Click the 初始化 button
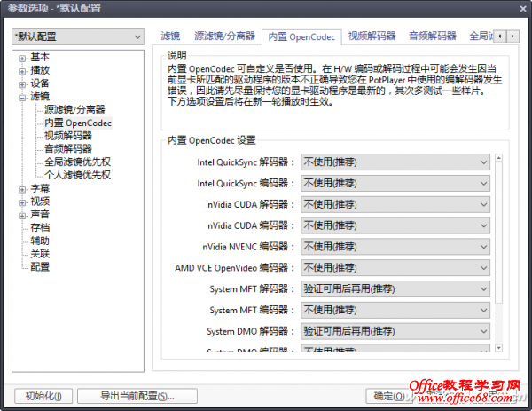Viewport: 532px width, 411px height. tap(43, 396)
